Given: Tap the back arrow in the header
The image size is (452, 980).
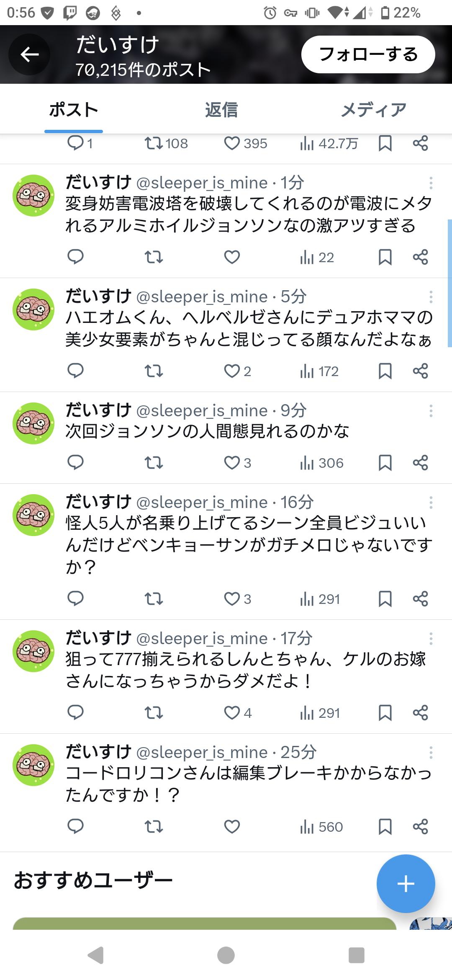Looking at the screenshot, I should 29,54.
